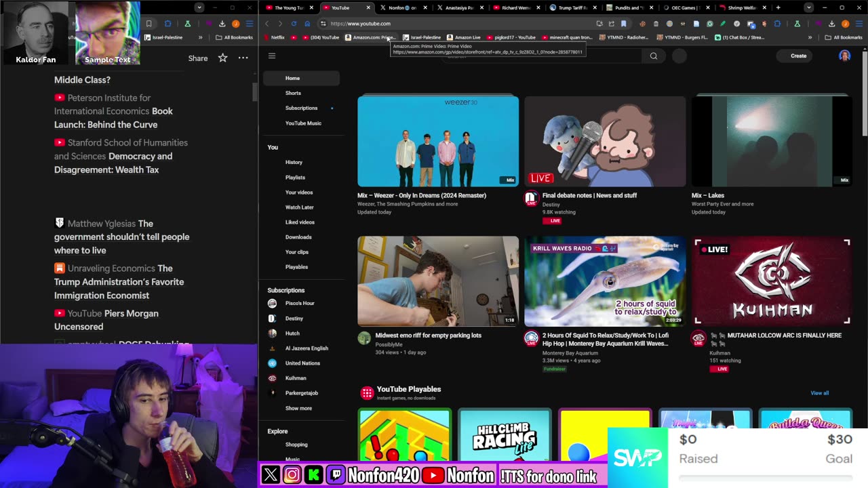The image size is (868, 488).
Task: Open the Amazon Live bookmark
Action: click(463, 37)
